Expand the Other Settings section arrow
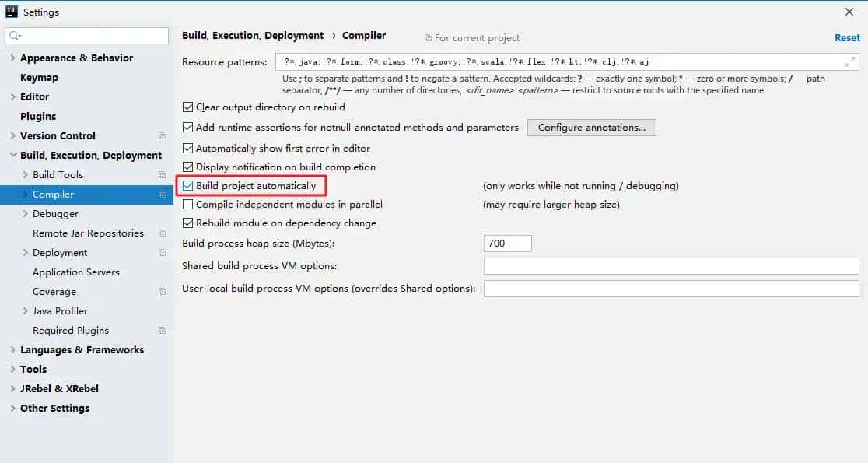The width and height of the screenshot is (868, 463). tap(12, 409)
